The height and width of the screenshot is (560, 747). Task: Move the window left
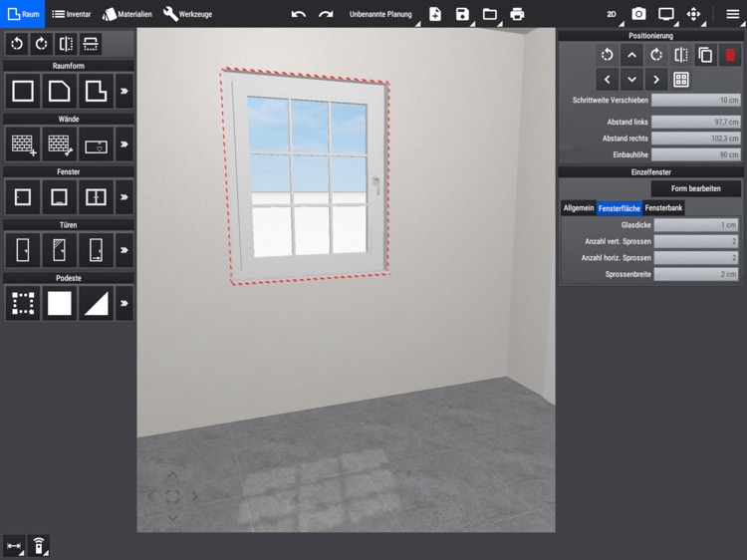pos(608,80)
